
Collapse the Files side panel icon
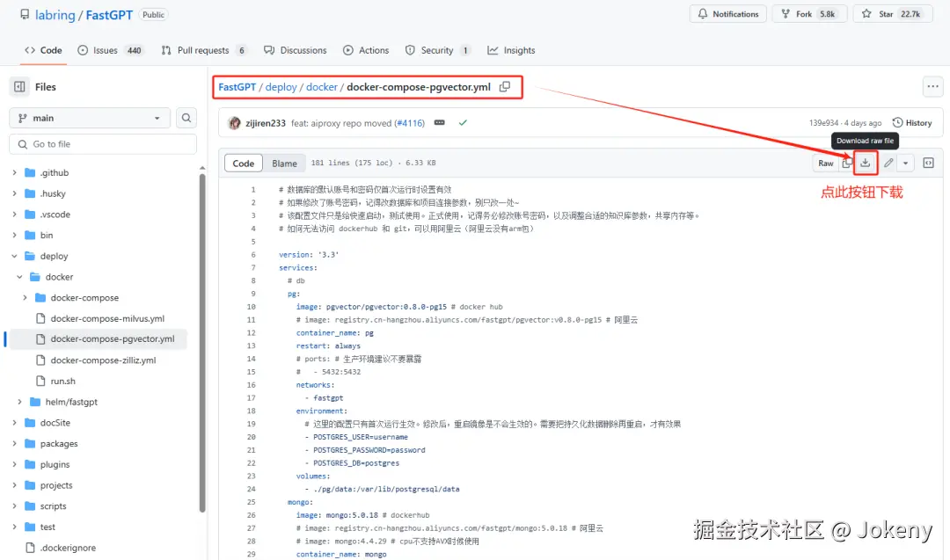(x=19, y=86)
